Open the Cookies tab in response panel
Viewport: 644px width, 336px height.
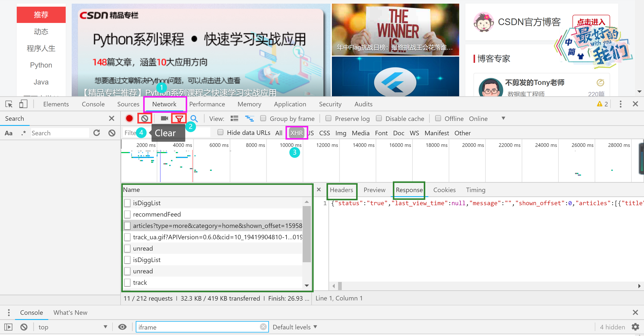445,190
